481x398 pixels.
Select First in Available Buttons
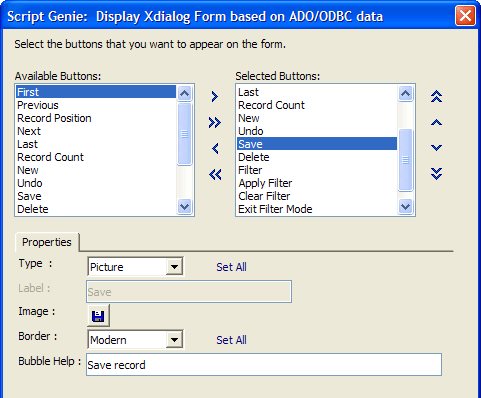coord(96,92)
